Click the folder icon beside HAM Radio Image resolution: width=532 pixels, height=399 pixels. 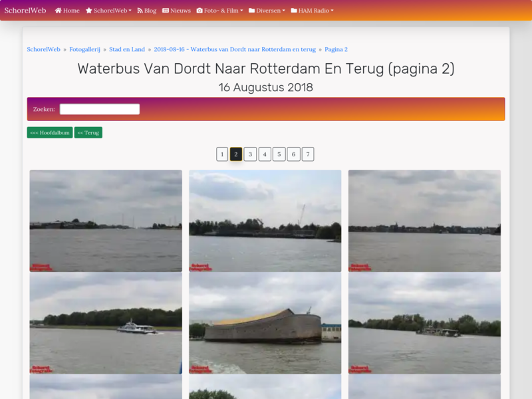(294, 11)
